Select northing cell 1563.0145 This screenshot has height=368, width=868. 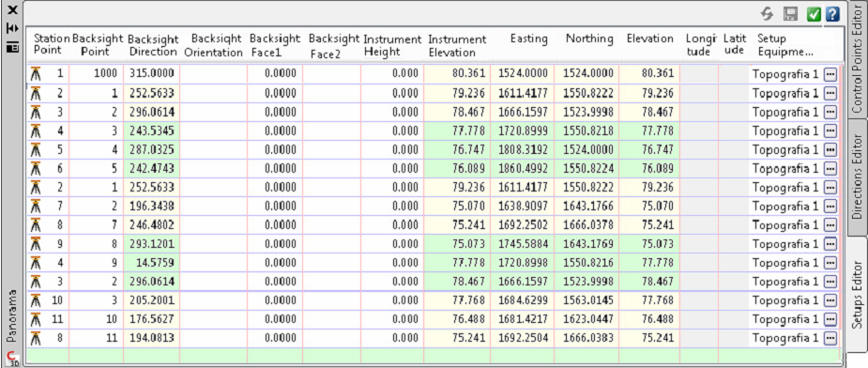click(586, 300)
